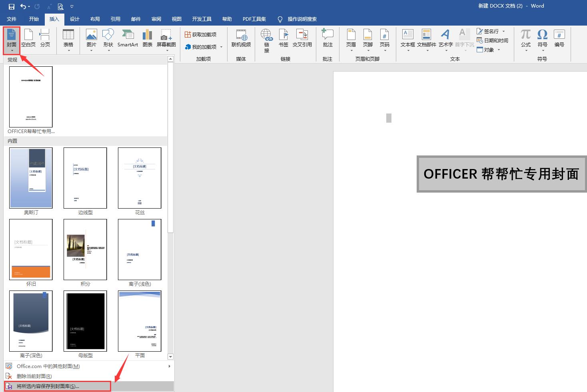The height and width of the screenshot is (392, 587).
Task: Insert a blank page (空白页)
Action: pos(28,38)
